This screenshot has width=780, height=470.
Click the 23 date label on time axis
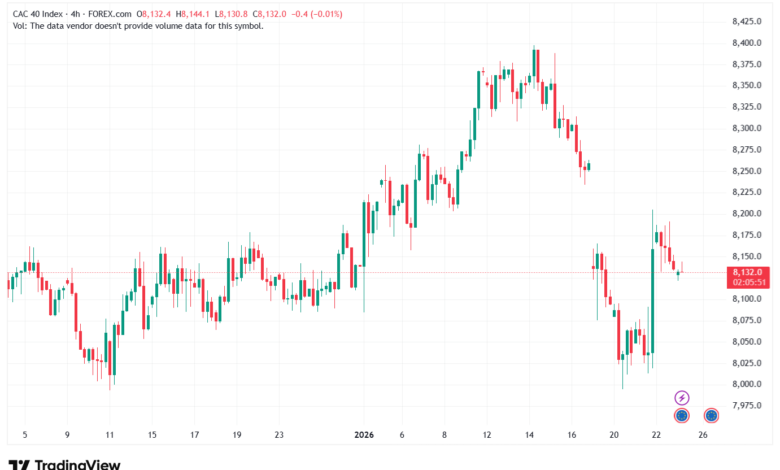[x=280, y=436]
